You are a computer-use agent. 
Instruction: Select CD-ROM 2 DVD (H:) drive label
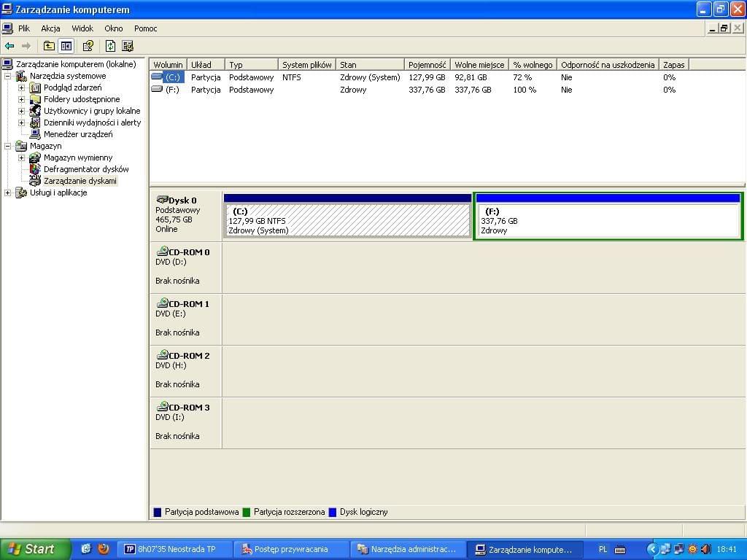(185, 370)
